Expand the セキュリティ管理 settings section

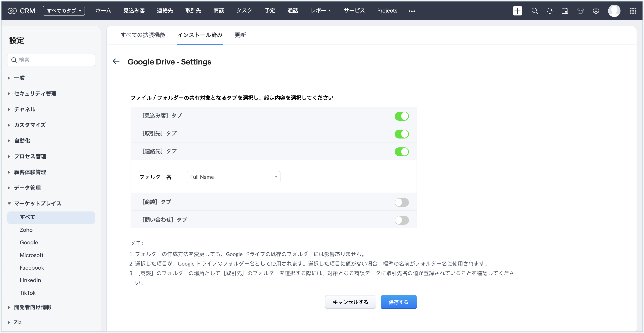click(x=35, y=94)
